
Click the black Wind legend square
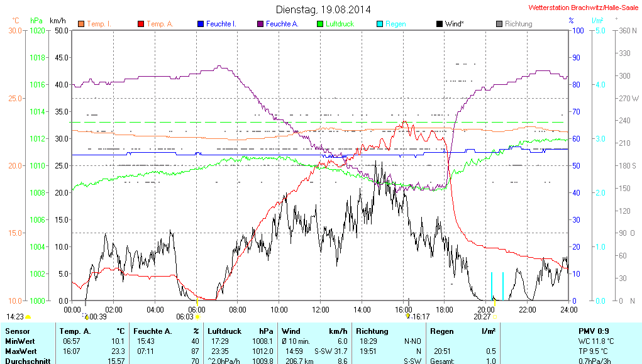pos(440,24)
